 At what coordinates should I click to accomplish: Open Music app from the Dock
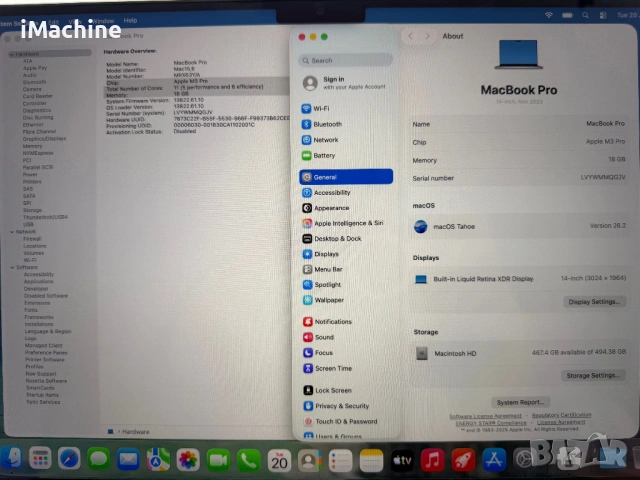pos(432,460)
